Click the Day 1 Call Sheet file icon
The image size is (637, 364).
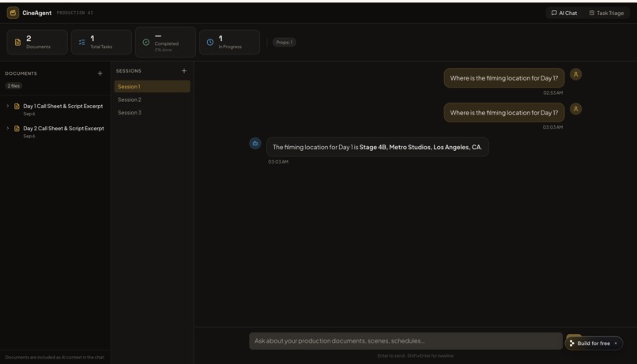17,107
